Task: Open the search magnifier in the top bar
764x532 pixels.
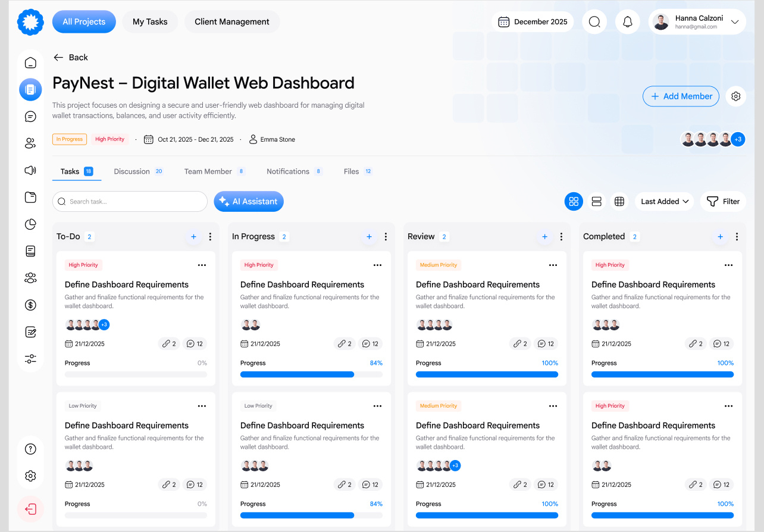Action: [x=594, y=21]
